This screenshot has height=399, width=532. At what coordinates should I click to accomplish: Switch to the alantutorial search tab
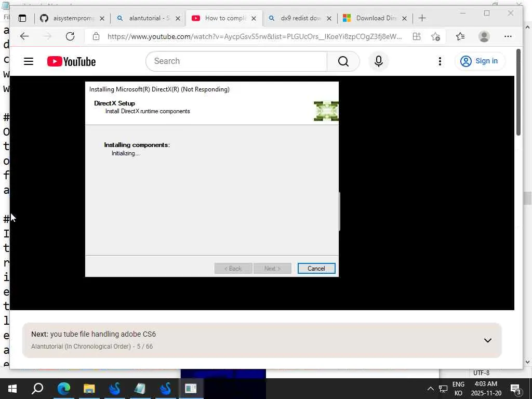pyautogui.click(x=148, y=18)
